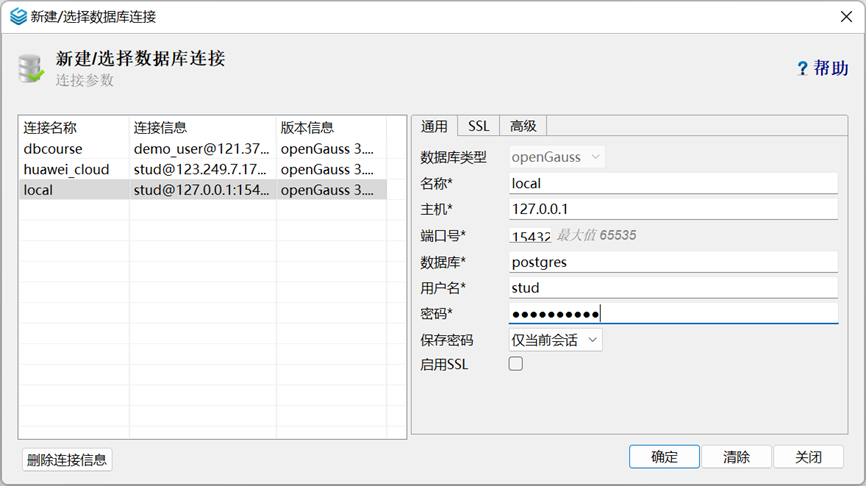Screen dimensions: 866x486
Task: Enable the 启用SSL checkbox
Action: point(516,364)
